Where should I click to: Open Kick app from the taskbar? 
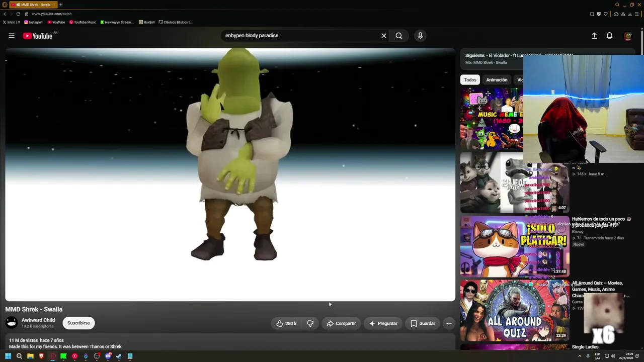click(63, 356)
